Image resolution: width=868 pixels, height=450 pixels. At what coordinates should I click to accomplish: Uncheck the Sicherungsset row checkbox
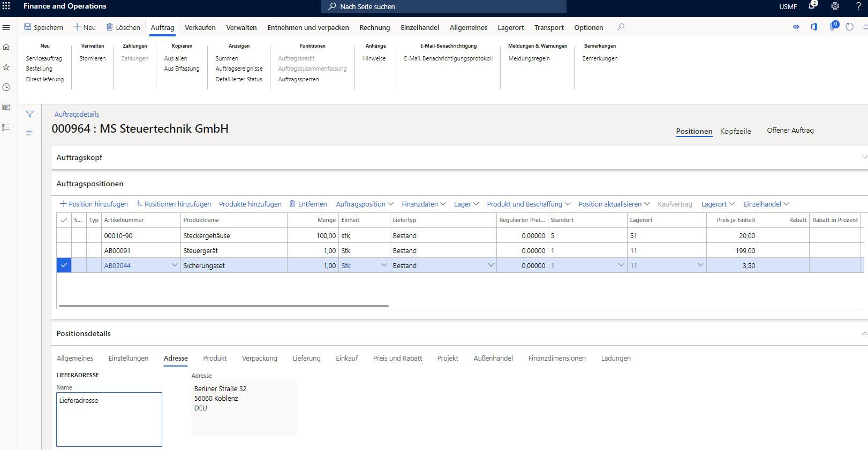(x=64, y=265)
